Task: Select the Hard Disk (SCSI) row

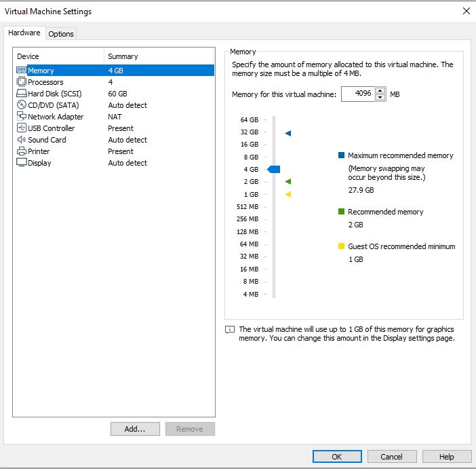Action: click(x=115, y=94)
